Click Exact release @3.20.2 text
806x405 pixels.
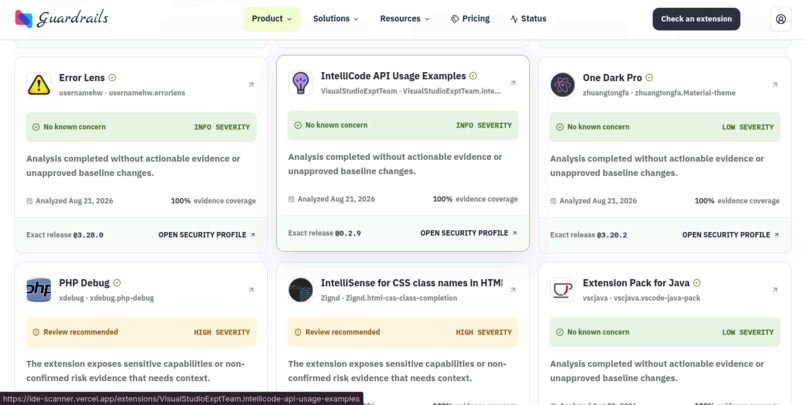tap(589, 235)
